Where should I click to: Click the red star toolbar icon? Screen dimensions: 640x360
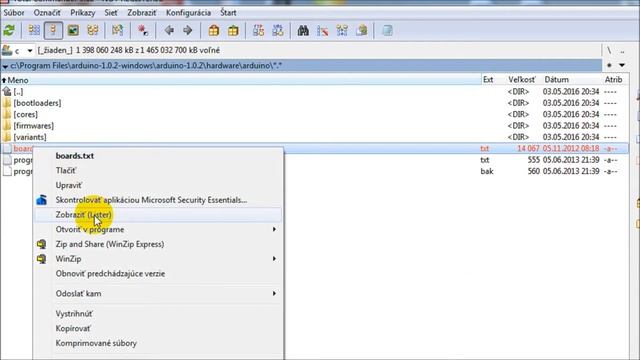143,30
